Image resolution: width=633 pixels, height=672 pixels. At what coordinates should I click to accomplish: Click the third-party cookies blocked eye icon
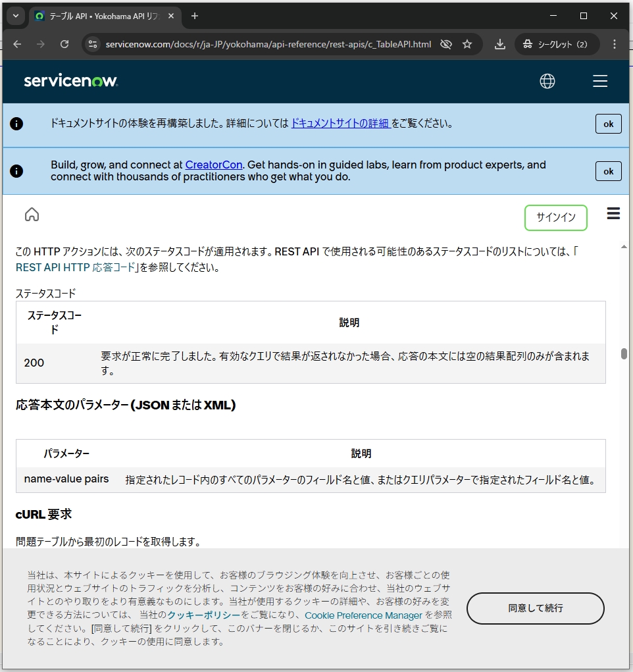pos(446,44)
